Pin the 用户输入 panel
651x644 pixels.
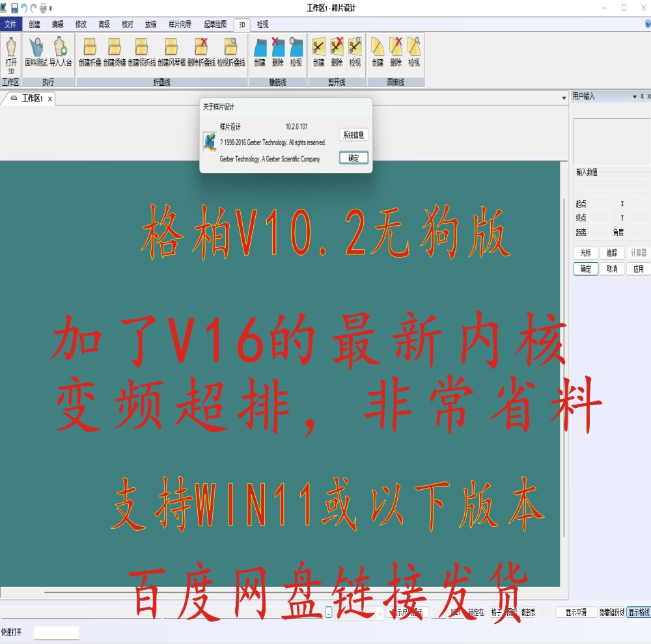pos(642,97)
